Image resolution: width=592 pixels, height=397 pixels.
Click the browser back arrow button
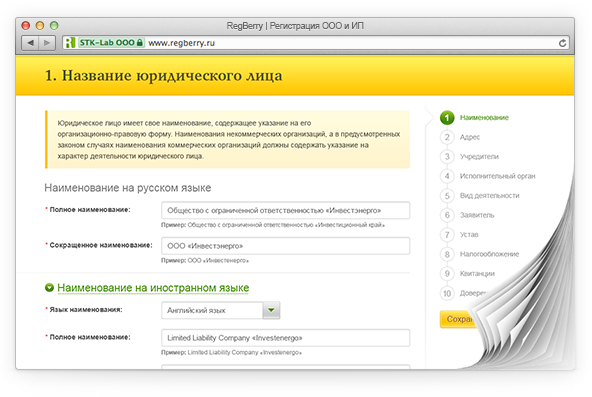tap(30, 43)
